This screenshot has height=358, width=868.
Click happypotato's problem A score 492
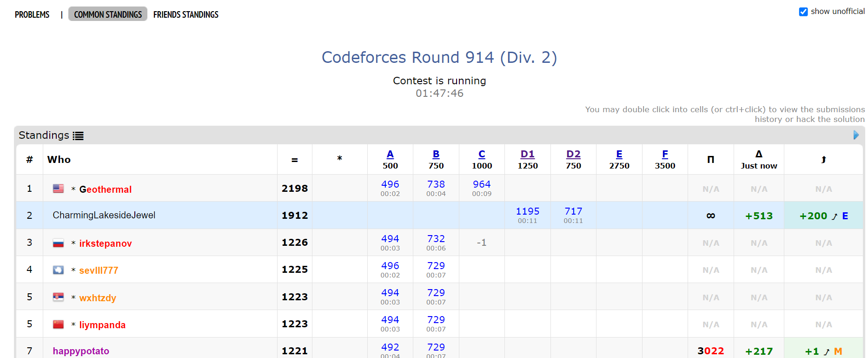[x=390, y=347]
